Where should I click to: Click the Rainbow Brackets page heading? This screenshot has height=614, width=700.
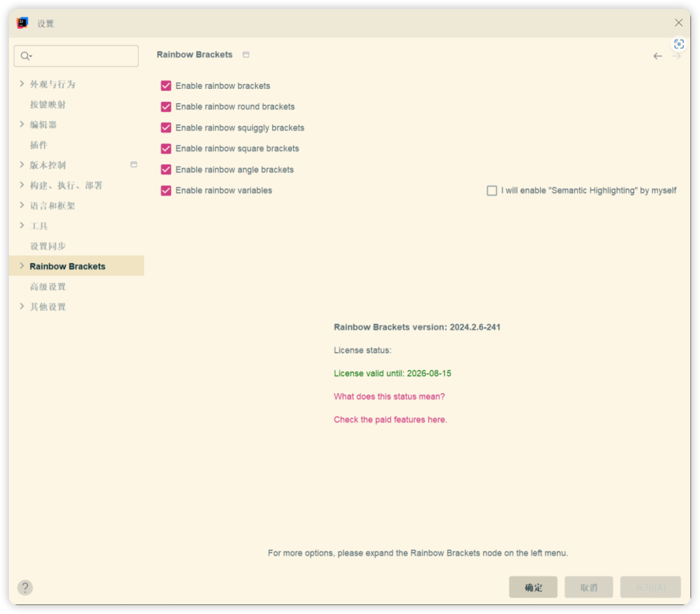click(x=194, y=55)
